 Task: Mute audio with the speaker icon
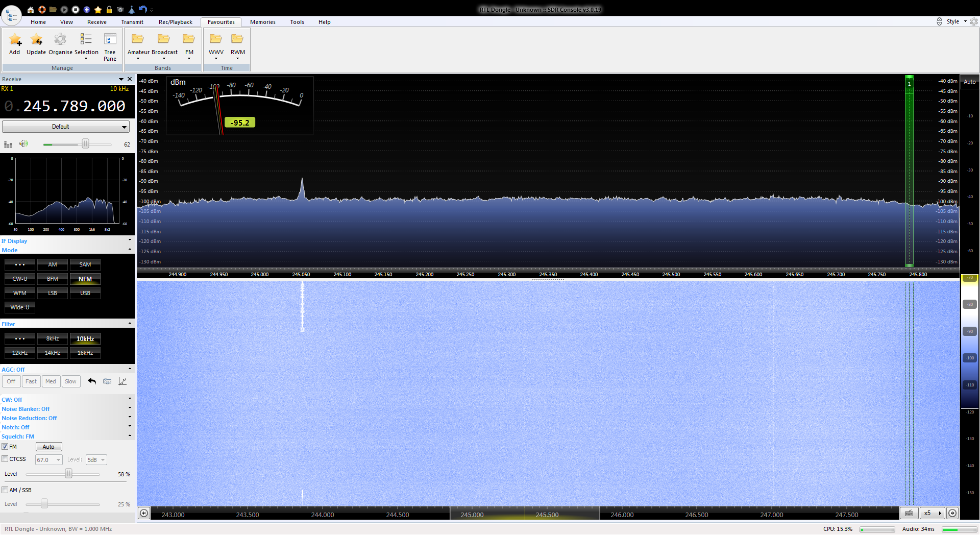(23, 144)
